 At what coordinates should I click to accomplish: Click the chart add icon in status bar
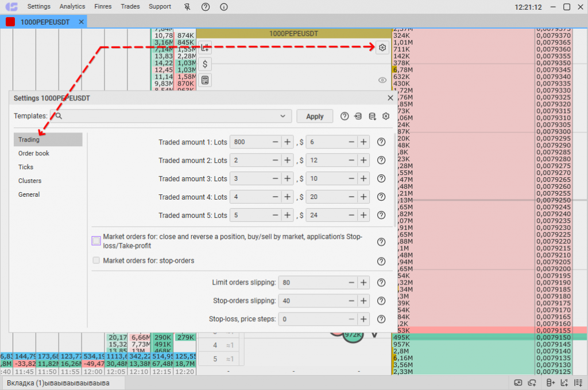tap(564, 383)
